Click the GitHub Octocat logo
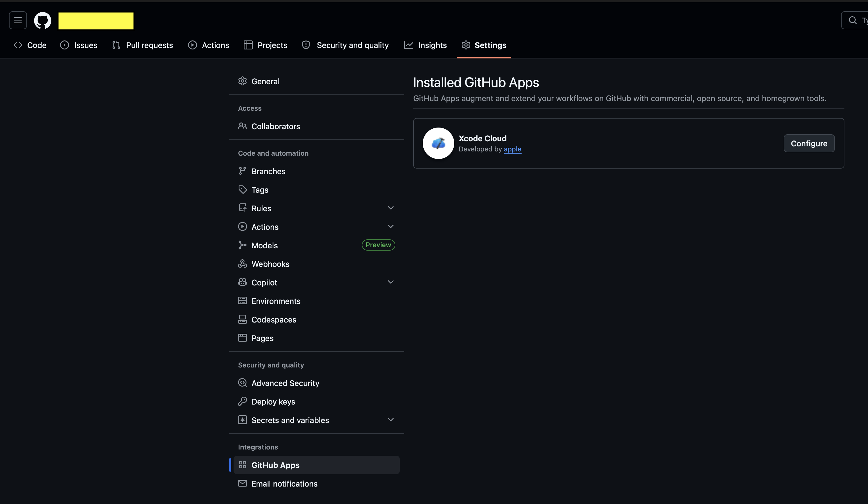 pyautogui.click(x=42, y=21)
